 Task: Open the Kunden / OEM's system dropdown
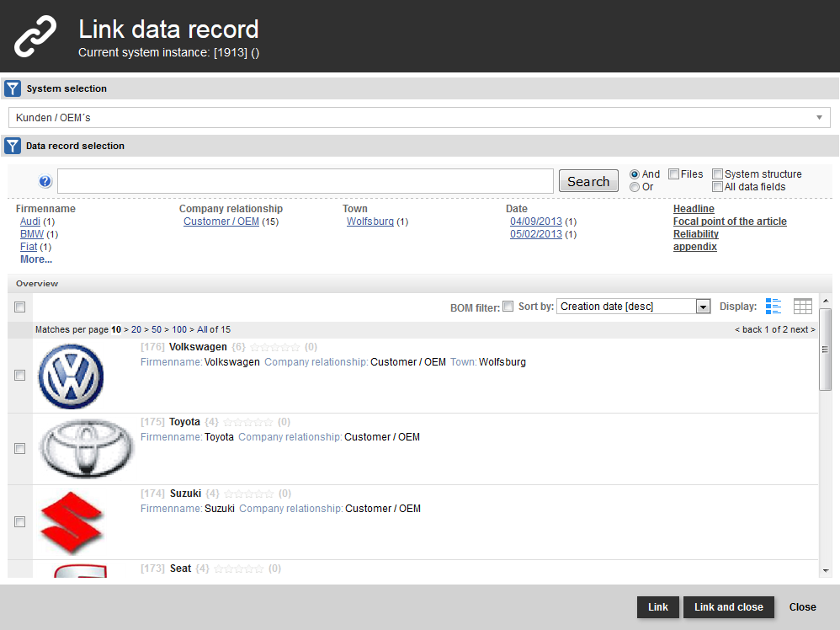419,117
